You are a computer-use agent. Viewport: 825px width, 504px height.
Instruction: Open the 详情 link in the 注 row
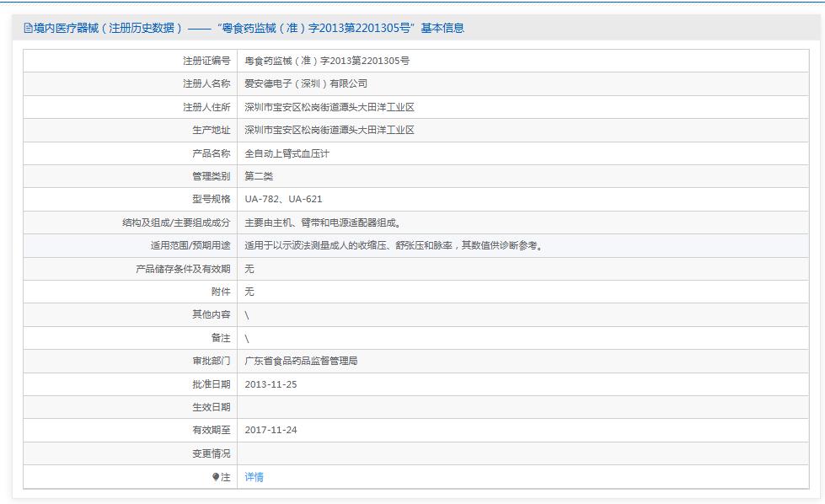254,479
